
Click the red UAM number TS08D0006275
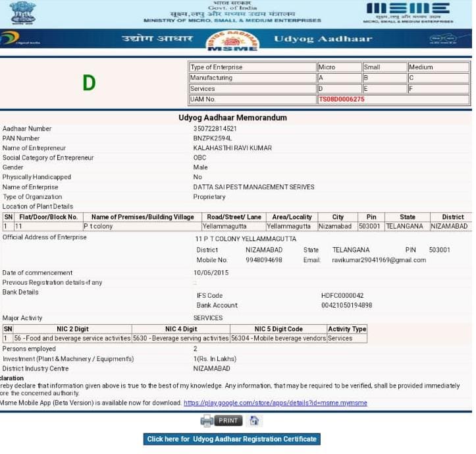341,99
